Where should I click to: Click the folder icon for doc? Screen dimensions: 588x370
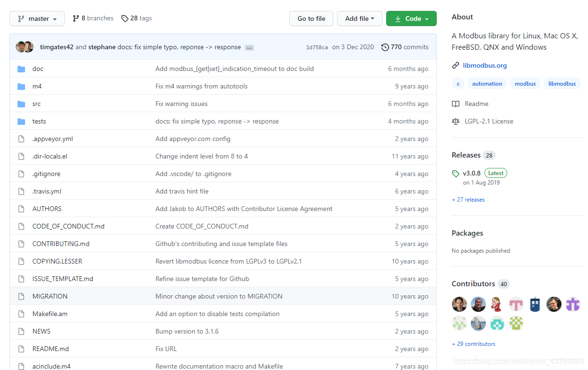[x=21, y=69]
